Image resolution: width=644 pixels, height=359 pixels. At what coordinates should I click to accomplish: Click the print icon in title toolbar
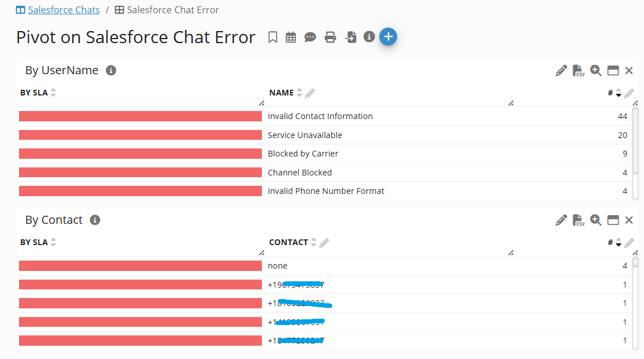click(330, 37)
